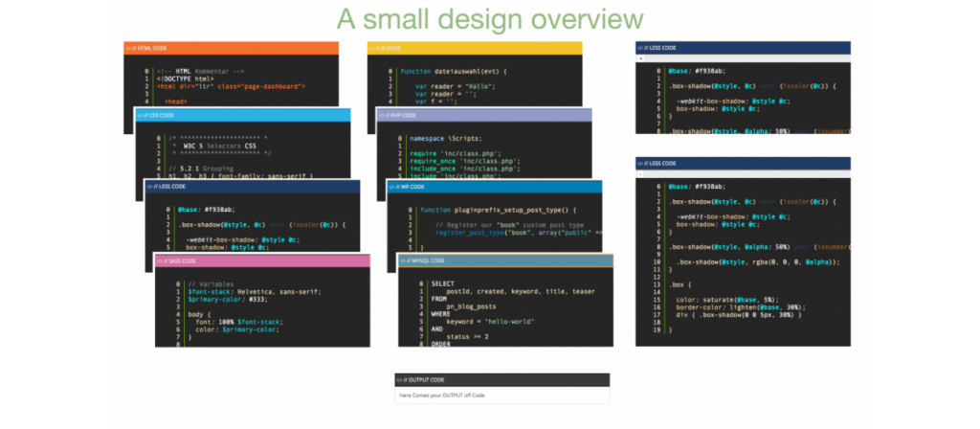Click the code icon in WP CODE header

point(391,187)
